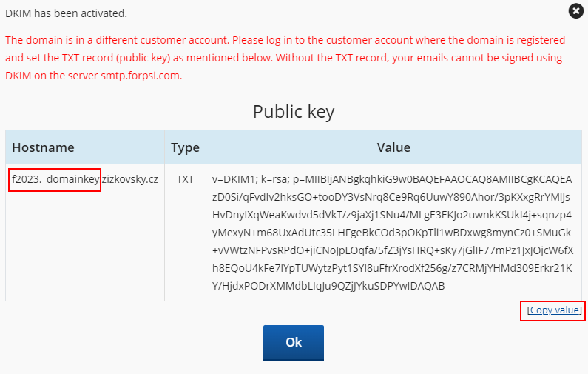
Task: Select the f2023._domainkey hostname prefix
Action: point(55,179)
